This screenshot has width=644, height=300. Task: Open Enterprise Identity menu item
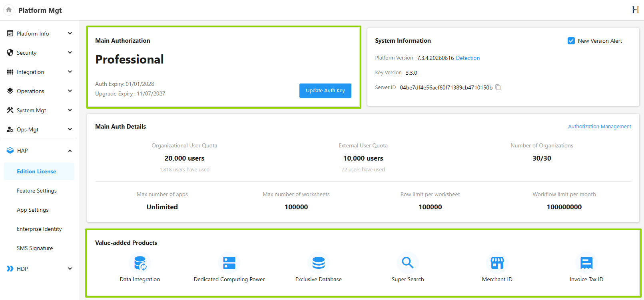39,229
